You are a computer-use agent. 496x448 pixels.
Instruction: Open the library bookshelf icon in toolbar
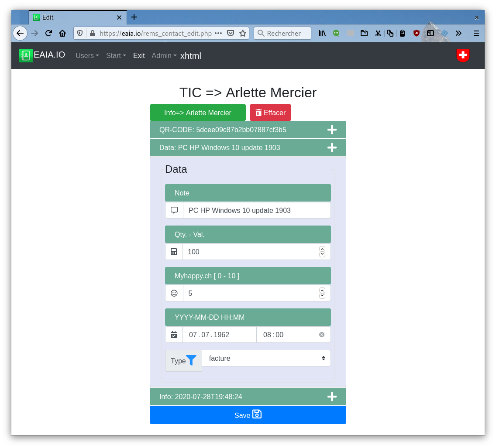coord(322,33)
